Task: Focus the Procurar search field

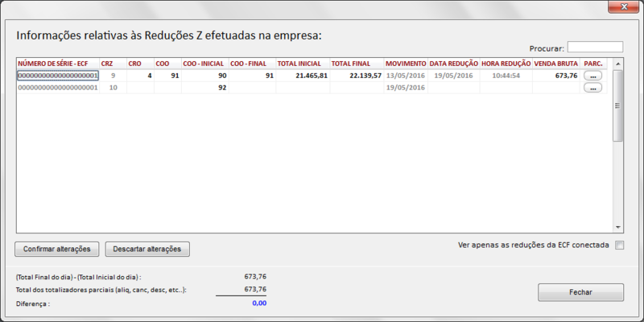Action: pos(595,47)
